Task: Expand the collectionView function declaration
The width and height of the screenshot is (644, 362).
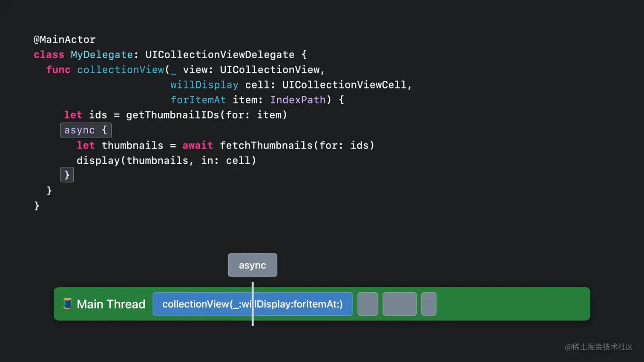Action: [121, 69]
